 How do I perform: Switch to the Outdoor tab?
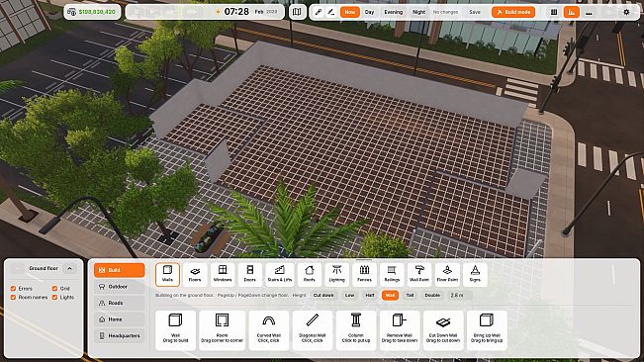click(x=119, y=287)
